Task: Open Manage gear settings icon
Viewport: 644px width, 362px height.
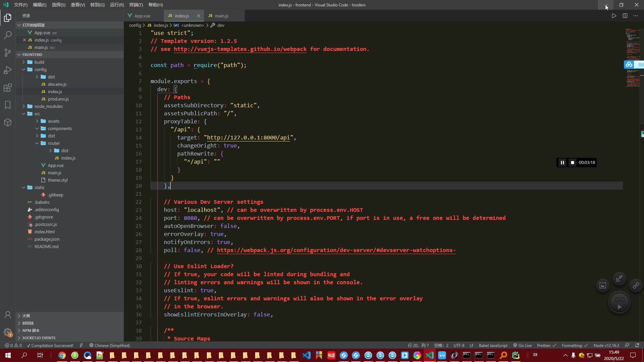Action: tap(8, 332)
